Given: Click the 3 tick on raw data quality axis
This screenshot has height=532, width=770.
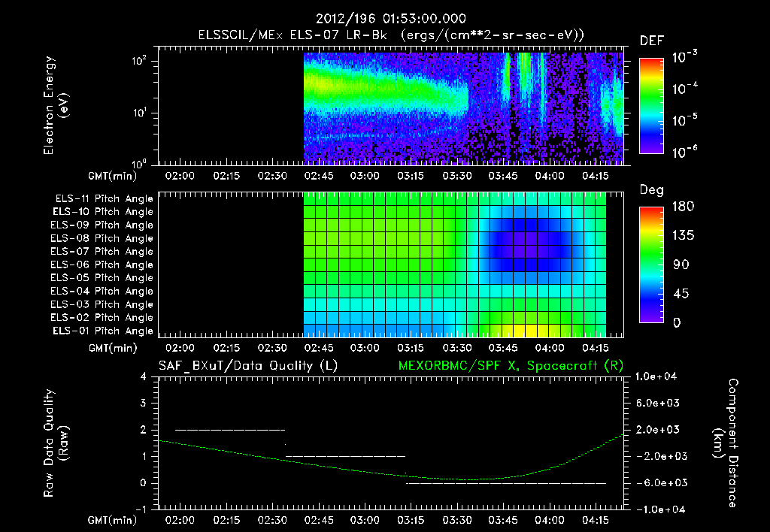Looking at the screenshot, I should [x=144, y=403].
